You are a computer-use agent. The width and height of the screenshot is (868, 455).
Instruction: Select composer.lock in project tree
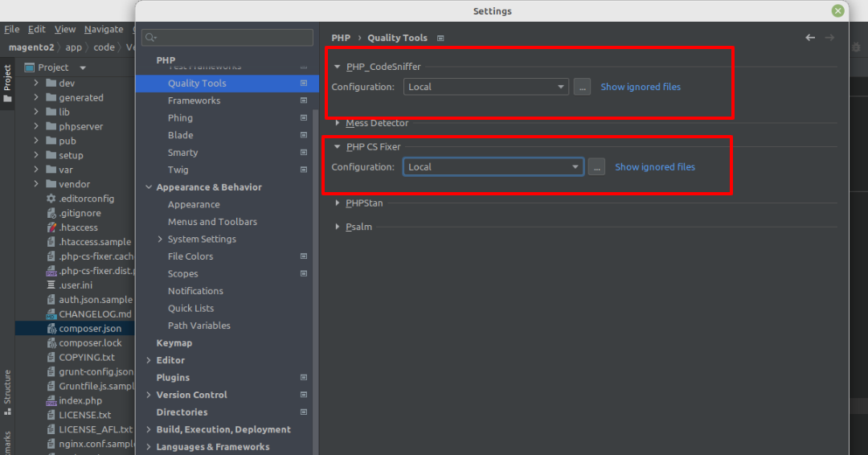[90, 342]
